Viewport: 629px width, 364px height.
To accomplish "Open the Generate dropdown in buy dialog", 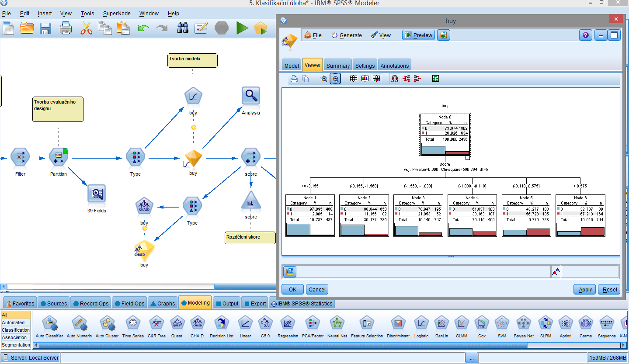I will coord(347,35).
